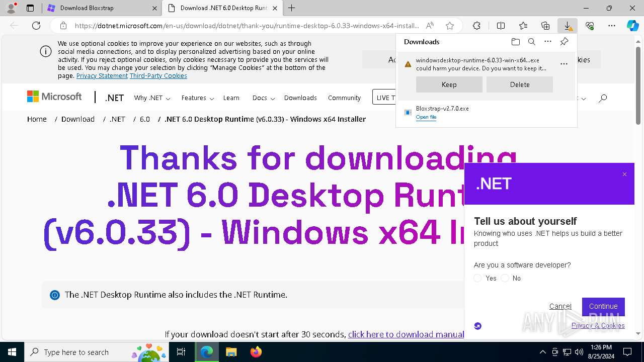Close the .NET survey popup

(624, 174)
